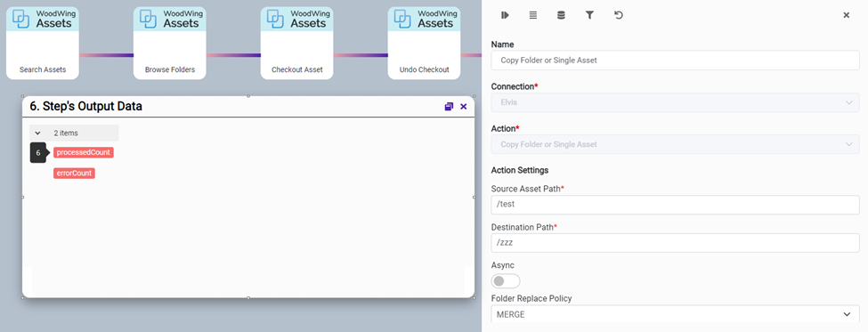
Task: Click the filter funnel icon
Action: (x=589, y=15)
